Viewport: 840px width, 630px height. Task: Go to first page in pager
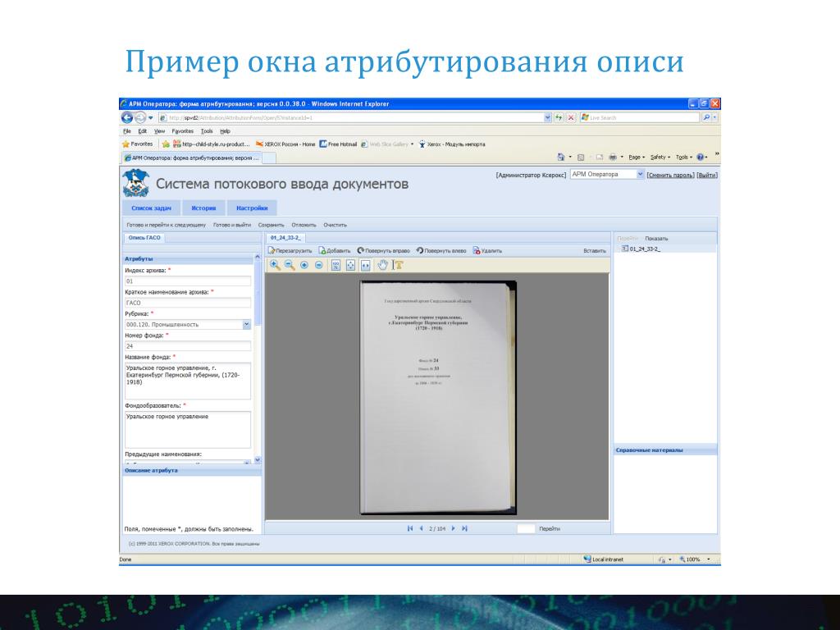[410, 528]
